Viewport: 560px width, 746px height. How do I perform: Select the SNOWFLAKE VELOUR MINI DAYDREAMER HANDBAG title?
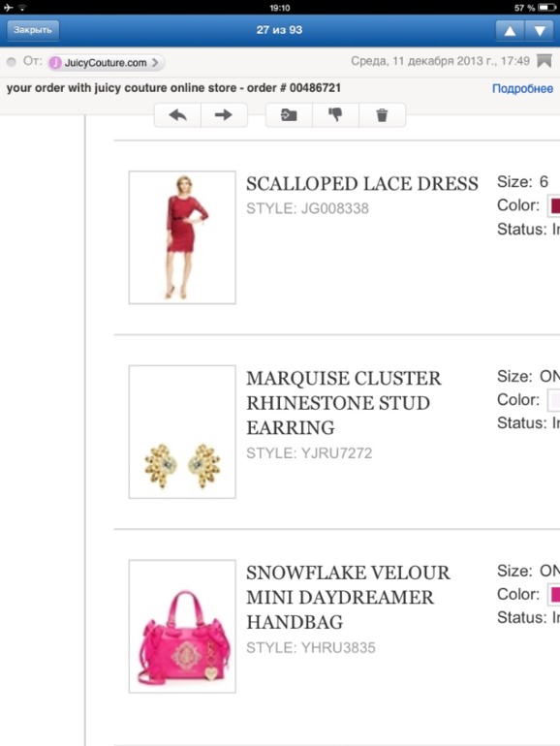pyautogui.click(x=348, y=598)
